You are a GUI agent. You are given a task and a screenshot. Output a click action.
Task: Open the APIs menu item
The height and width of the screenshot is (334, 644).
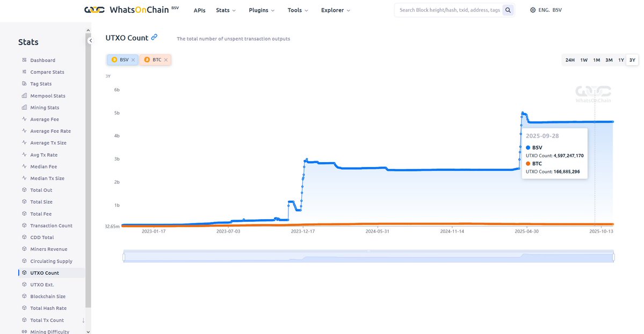point(200,10)
